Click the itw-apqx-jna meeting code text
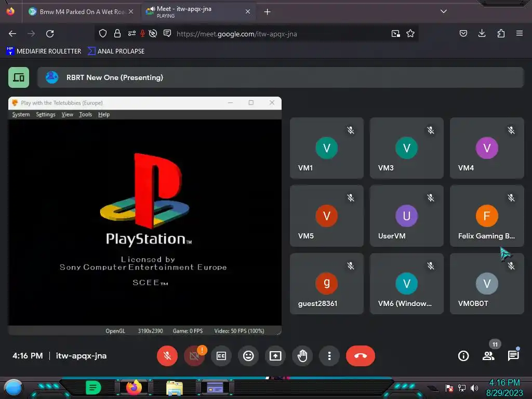Viewport: 532px width, 399px height. (82, 356)
